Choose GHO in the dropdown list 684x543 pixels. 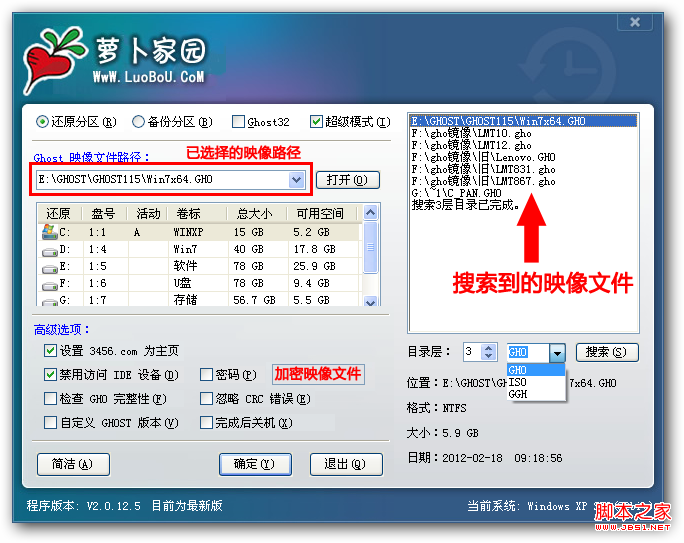click(536, 370)
